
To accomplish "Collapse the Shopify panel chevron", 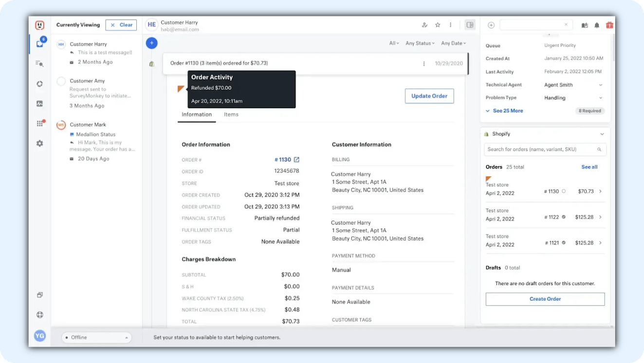I will (602, 134).
